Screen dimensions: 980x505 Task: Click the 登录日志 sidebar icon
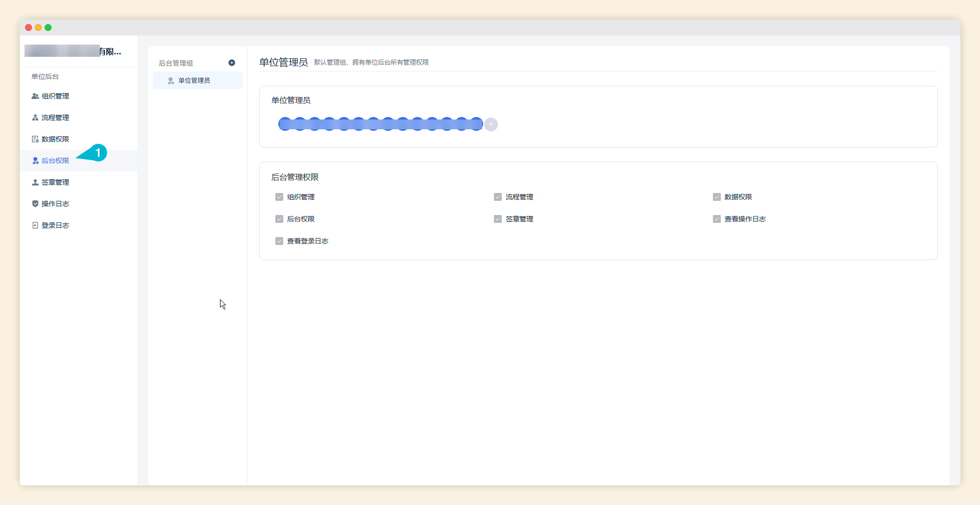(x=35, y=225)
